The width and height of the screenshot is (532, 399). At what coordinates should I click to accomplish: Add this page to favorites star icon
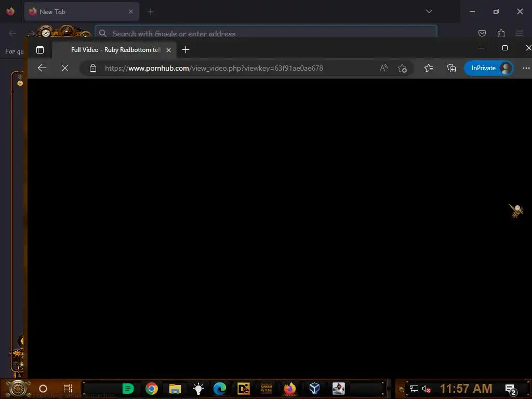click(x=403, y=68)
